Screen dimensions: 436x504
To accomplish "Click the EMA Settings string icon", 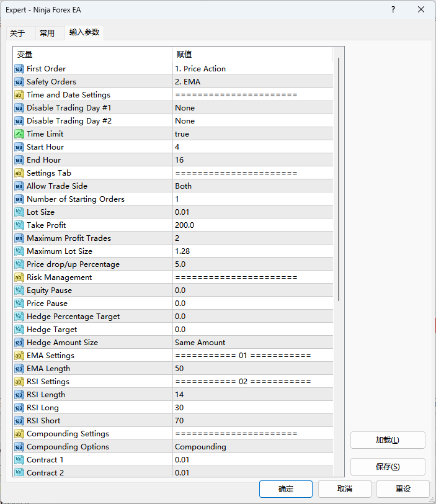I will point(19,356).
